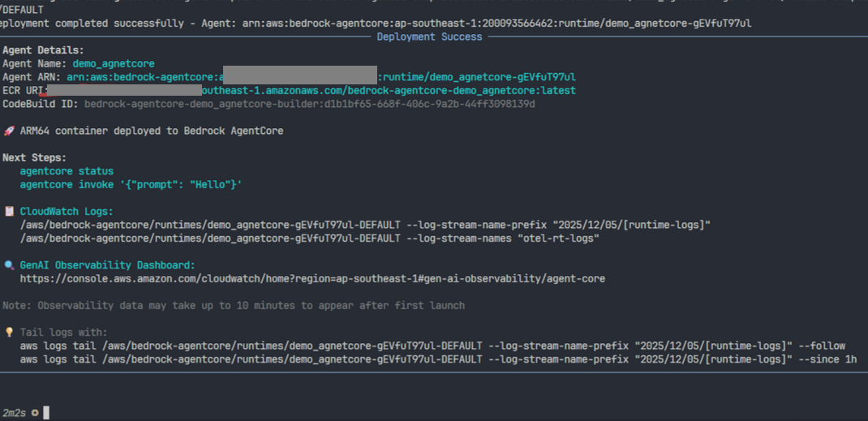Select the 'agentcore status' command

click(67, 171)
